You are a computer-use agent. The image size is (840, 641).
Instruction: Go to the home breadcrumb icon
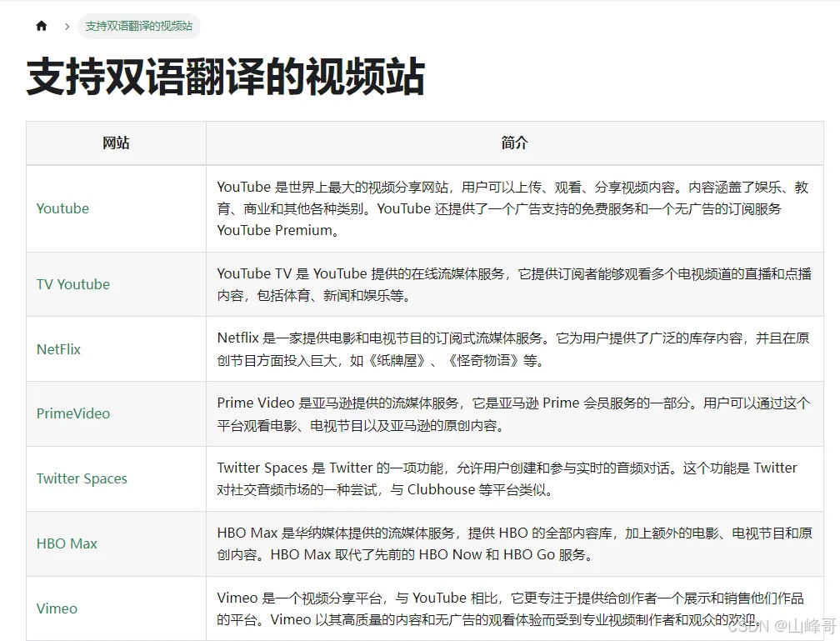(x=42, y=26)
